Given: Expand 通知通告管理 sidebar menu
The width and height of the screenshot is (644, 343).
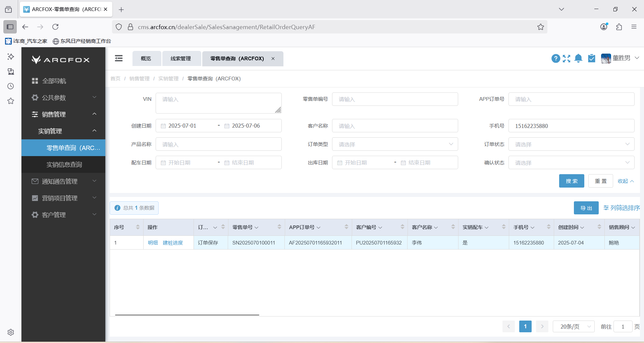Looking at the screenshot, I should click(63, 181).
